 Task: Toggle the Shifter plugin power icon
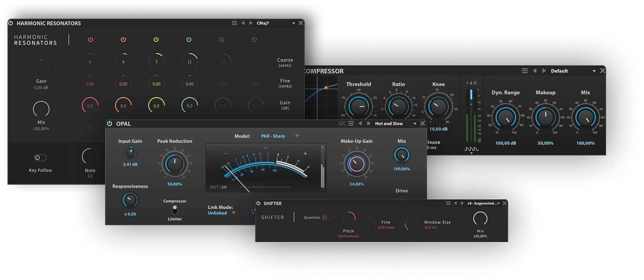pyautogui.click(x=258, y=203)
